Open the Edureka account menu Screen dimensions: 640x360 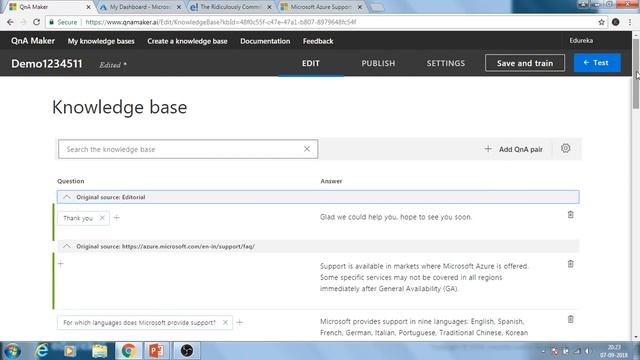581,40
